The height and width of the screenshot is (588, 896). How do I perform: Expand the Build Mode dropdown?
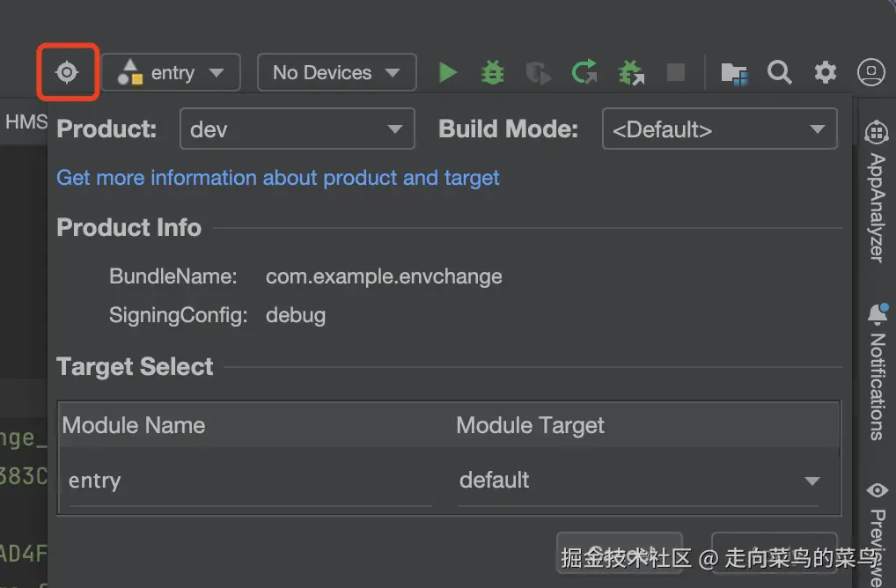click(719, 129)
